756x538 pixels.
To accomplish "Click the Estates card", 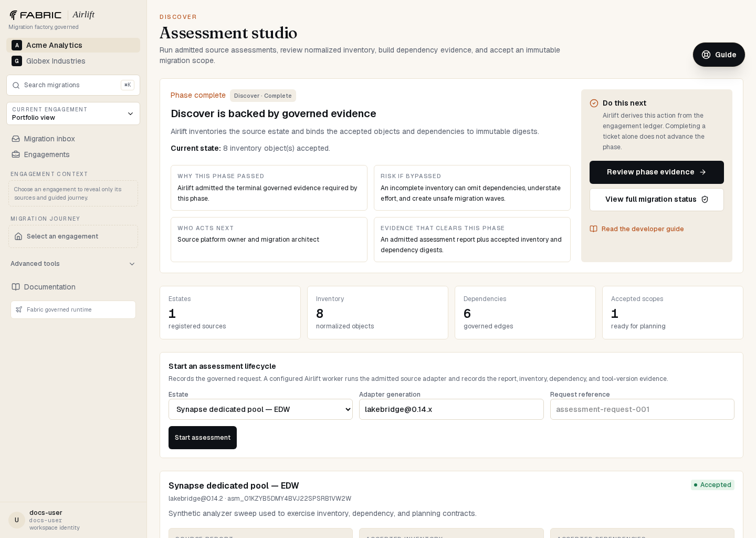I will pyautogui.click(x=230, y=313).
